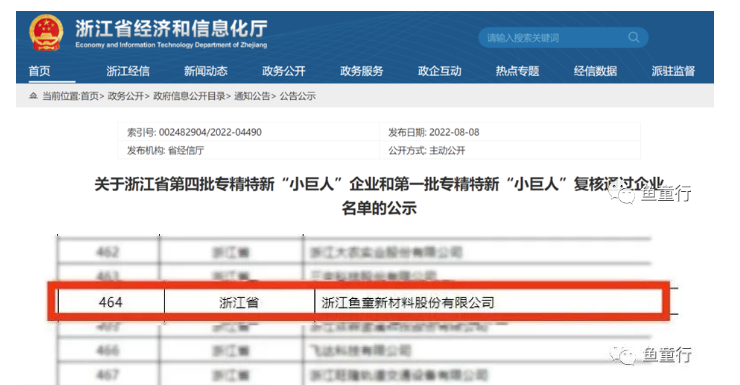Click blurred table cell number 466

tap(108, 351)
